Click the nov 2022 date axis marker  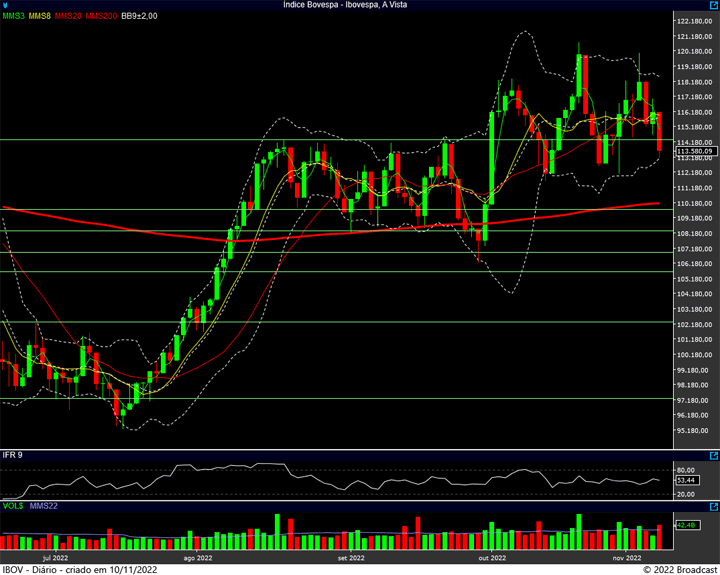(627, 558)
